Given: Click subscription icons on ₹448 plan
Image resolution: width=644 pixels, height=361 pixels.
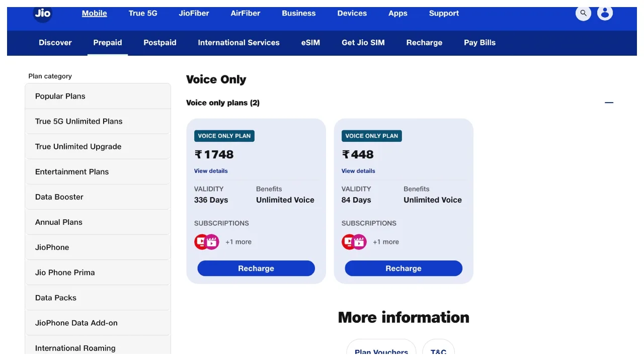Looking at the screenshot, I should [354, 242].
